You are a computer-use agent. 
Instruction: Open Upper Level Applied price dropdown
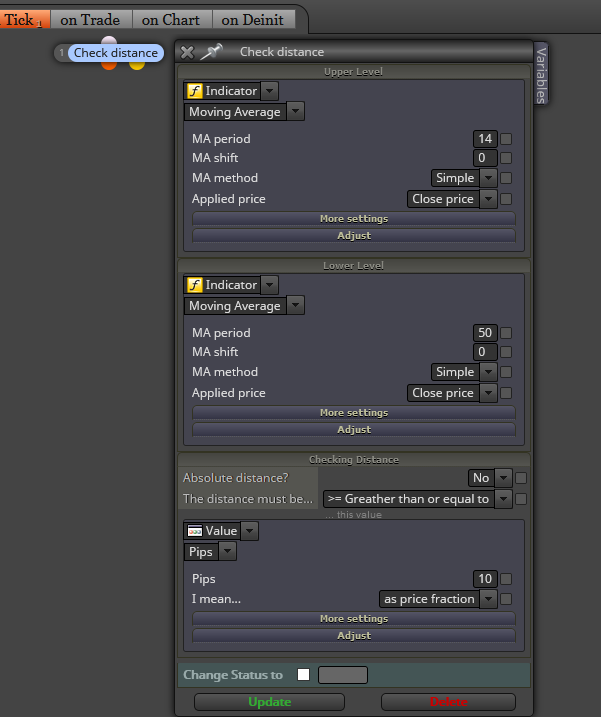pyautogui.click(x=488, y=198)
